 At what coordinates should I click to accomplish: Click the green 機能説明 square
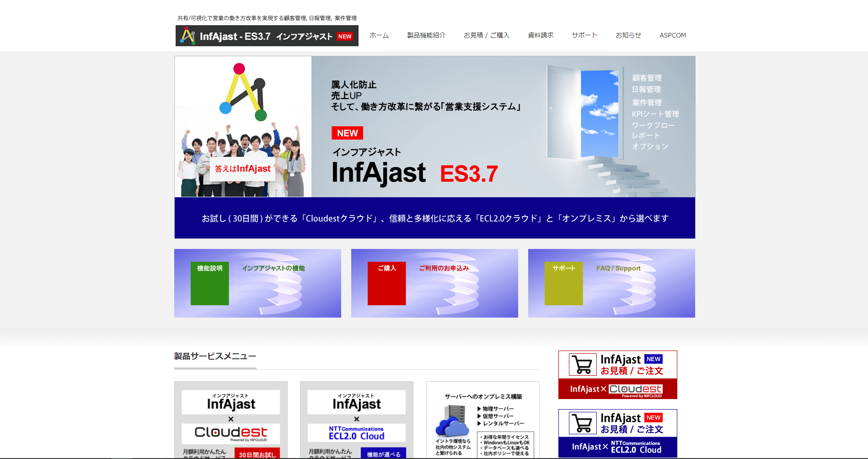tap(209, 283)
